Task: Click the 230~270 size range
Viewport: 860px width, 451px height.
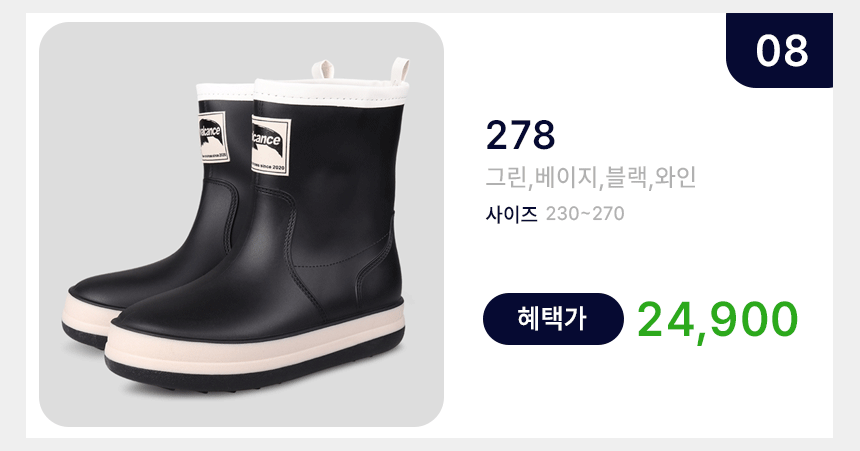Action: point(585,213)
